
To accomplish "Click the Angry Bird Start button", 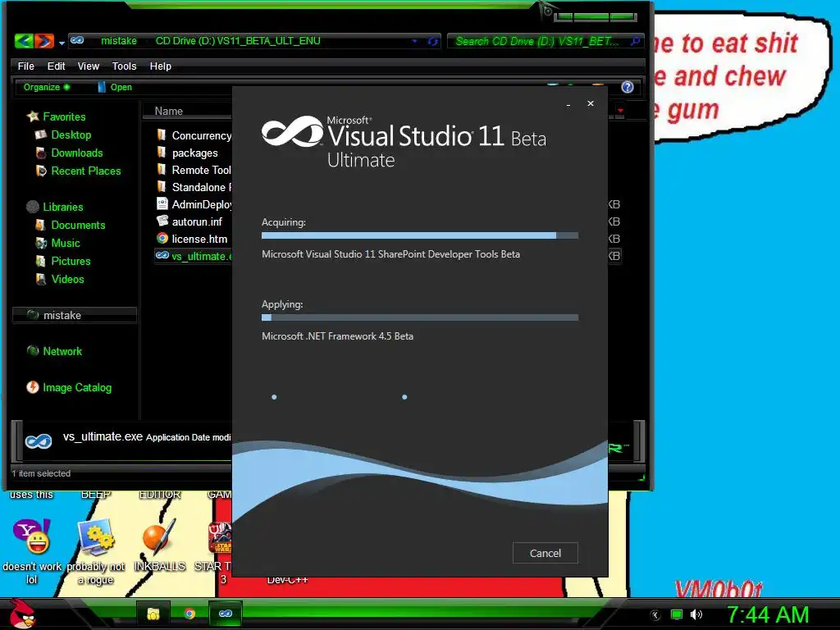I will click(x=21, y=612).
